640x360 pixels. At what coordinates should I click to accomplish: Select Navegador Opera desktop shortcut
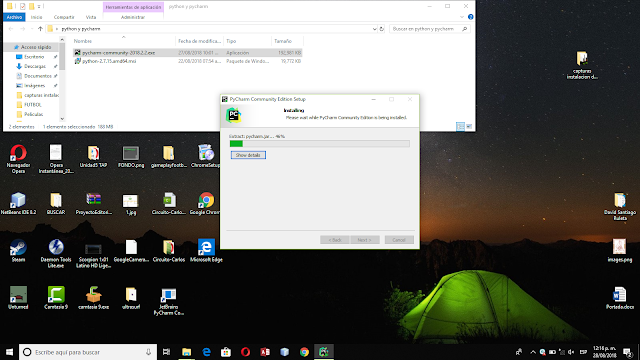click(18, 159)
